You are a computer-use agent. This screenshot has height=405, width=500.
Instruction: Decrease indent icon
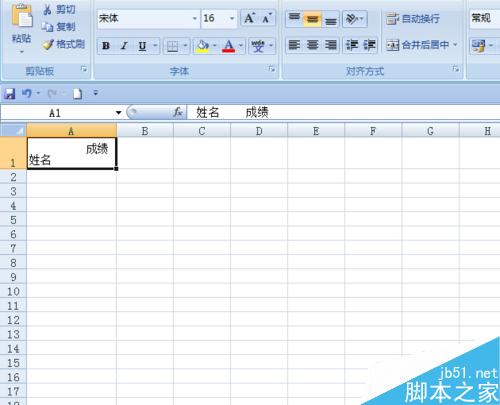[352, 45]
